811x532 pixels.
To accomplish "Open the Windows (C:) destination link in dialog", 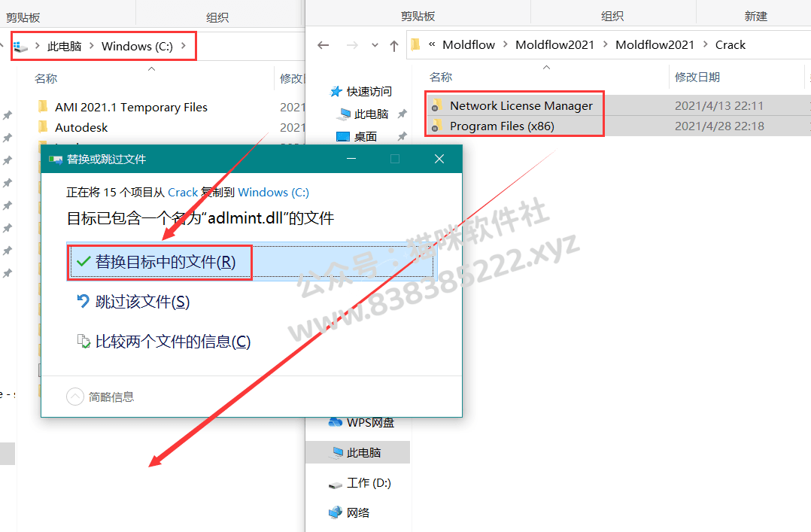I will point(273,193).
